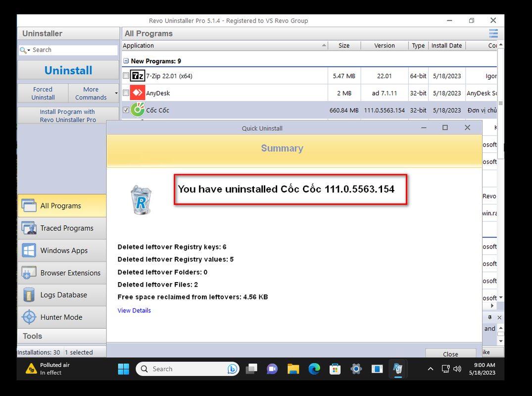The height and width of the screenshot is (396, 532).
Task: Click the Windows taskbar Search box
Action: (x=187, y=369)
